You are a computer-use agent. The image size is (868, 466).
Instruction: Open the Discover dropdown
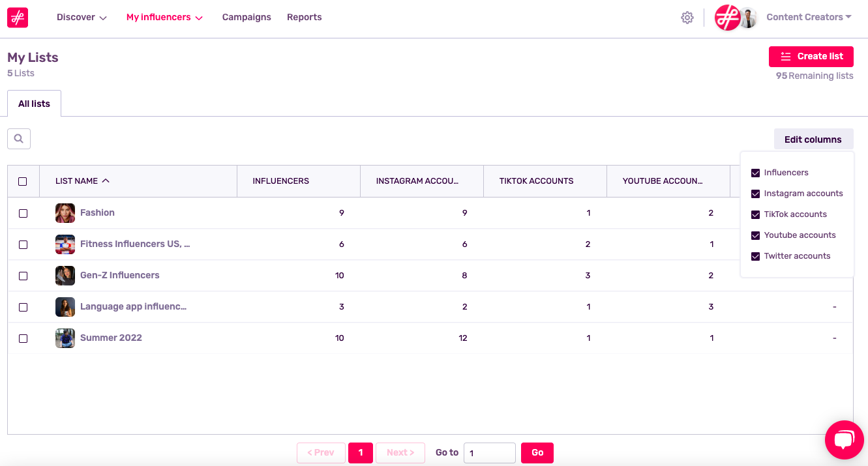[82, 17]
